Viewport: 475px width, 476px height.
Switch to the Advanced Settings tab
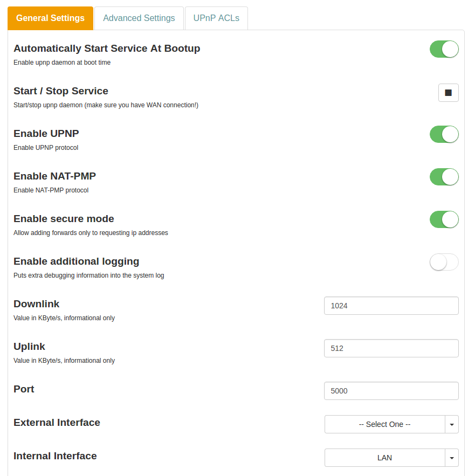(139, 18)
